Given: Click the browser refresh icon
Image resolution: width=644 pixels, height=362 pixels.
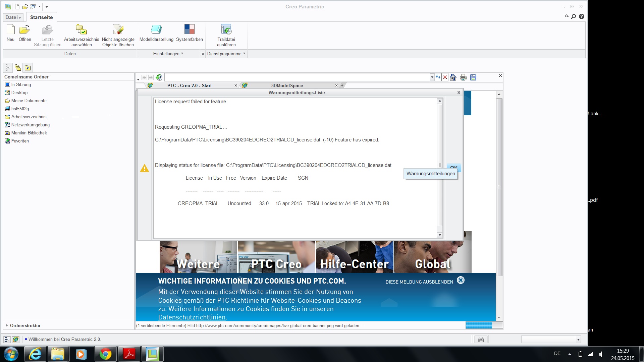Looking at the screenshot, I should pyautogui.click(x=438, y=77).
